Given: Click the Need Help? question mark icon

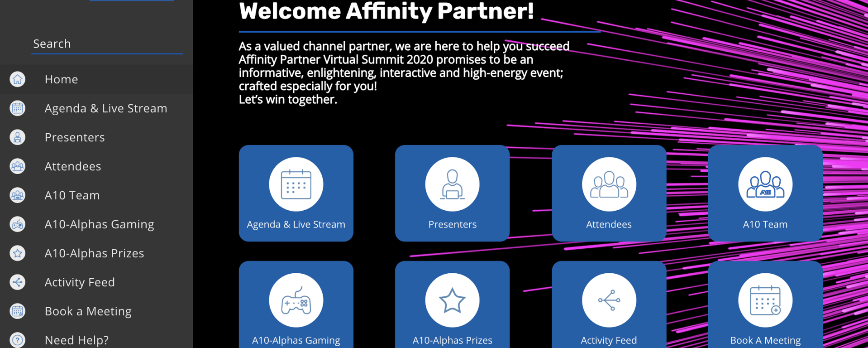Looking at the screenshot, I should pyautogui.click(x=18, y=340).
